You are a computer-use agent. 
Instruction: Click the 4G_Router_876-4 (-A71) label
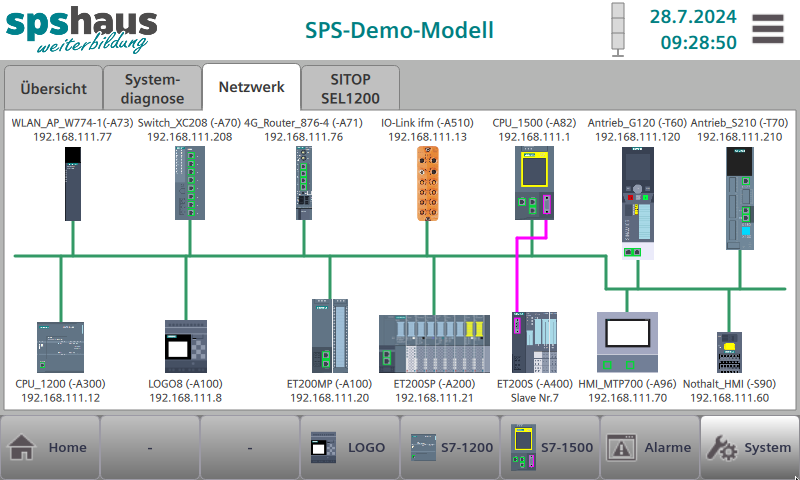click(303, 123)
